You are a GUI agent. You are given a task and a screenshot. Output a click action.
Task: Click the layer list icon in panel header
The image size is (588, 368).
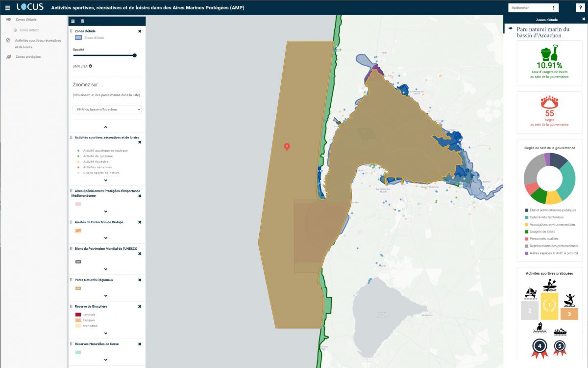pos(73,21)
